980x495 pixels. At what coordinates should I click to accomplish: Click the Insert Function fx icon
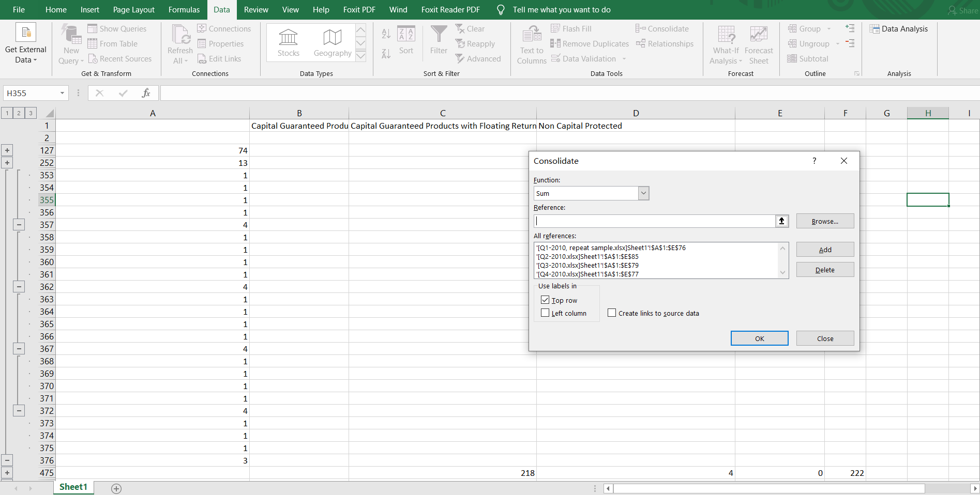pos(146,93)
